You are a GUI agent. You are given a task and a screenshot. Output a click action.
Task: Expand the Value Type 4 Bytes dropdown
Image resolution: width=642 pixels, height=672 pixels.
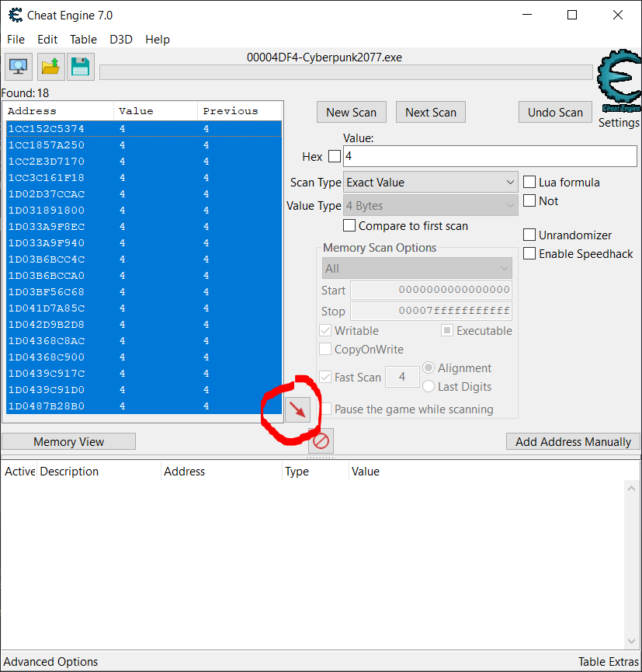pos(430,206)
